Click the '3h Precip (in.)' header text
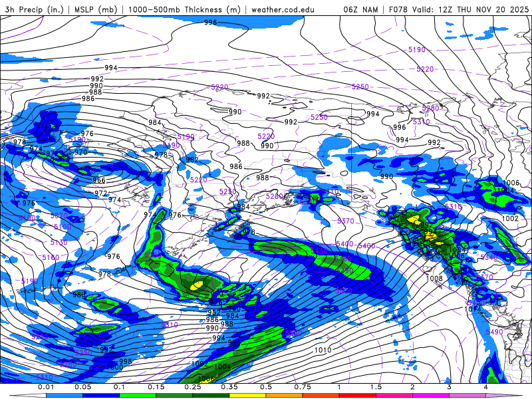532x399 pixels. [x=35, y=9]
